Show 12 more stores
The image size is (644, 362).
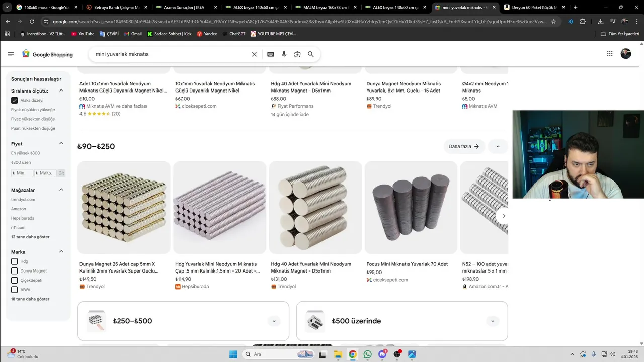[x=30, y=237]
